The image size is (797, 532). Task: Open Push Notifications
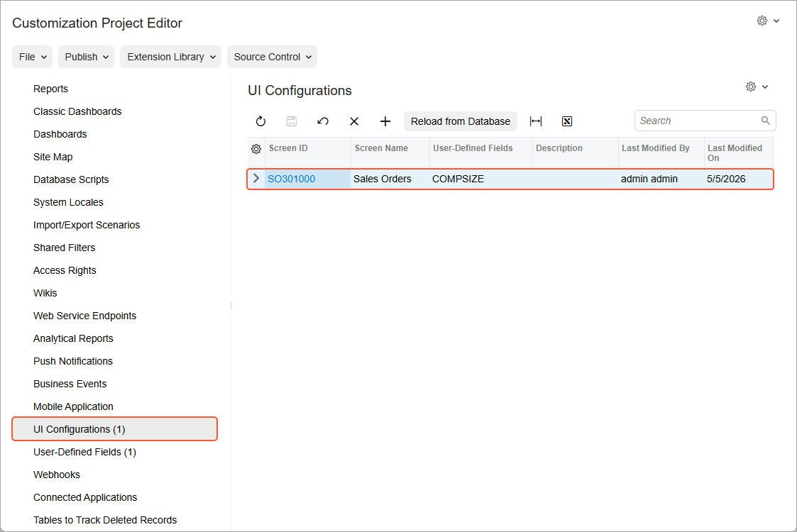tap(73, 361)
